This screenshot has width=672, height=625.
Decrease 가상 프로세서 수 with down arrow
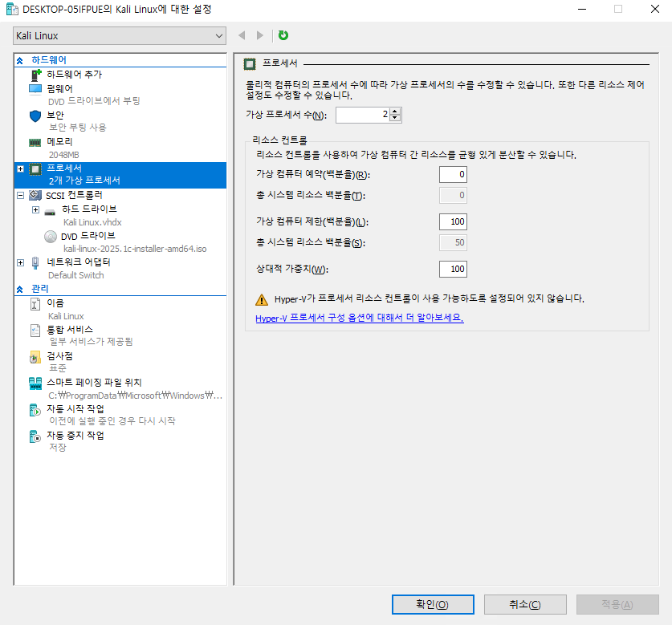pos(395,118)
